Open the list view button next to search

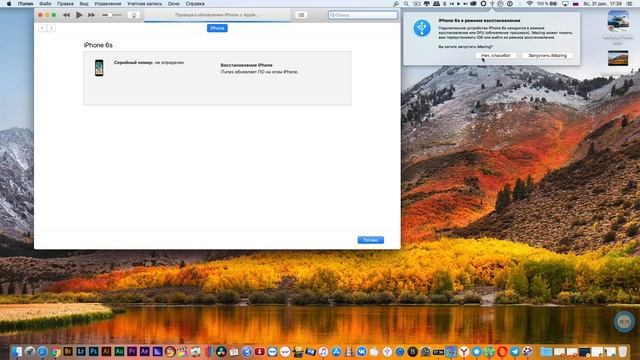tap(301, 15)
